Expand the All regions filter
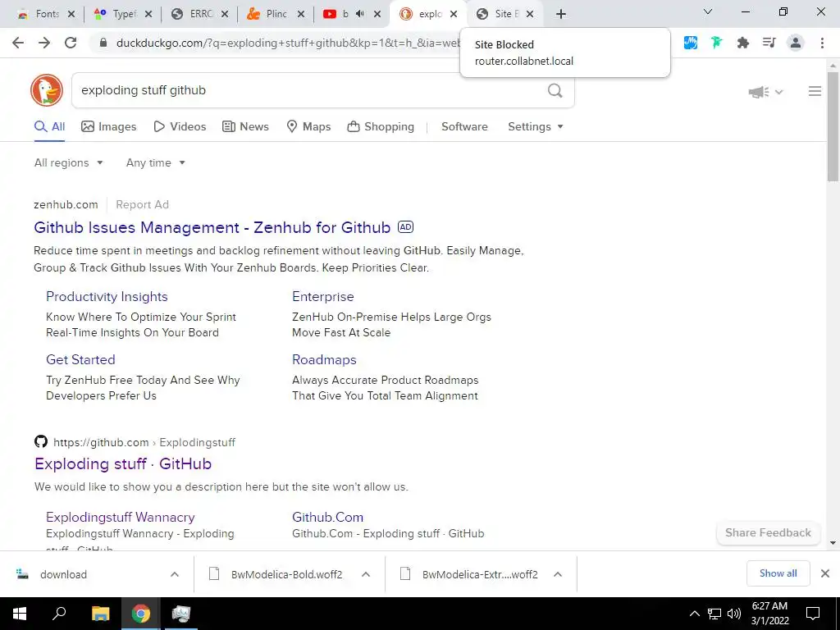840x630 pixels. 69,163
